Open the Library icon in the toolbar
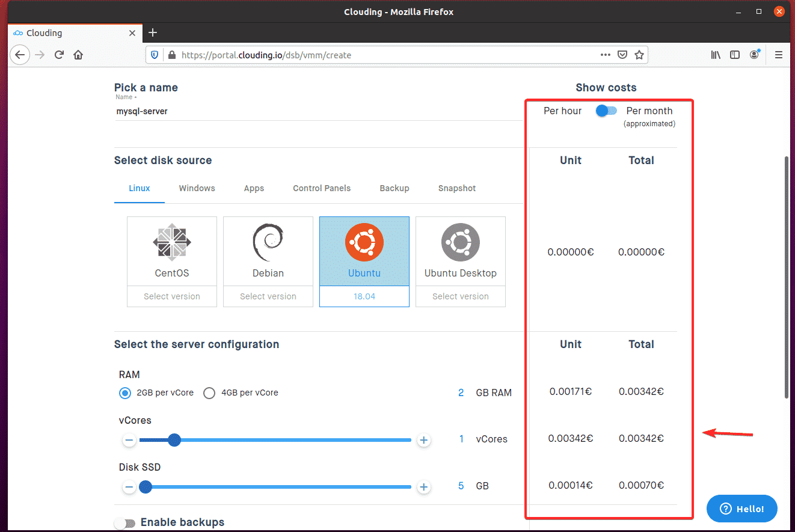The image size is (795, 532). (716, 55)
